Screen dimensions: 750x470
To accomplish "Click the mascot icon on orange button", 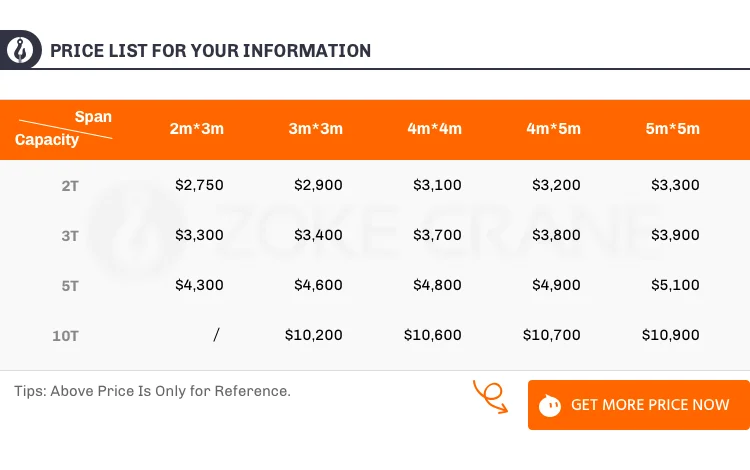I will [x=549, y=405].
